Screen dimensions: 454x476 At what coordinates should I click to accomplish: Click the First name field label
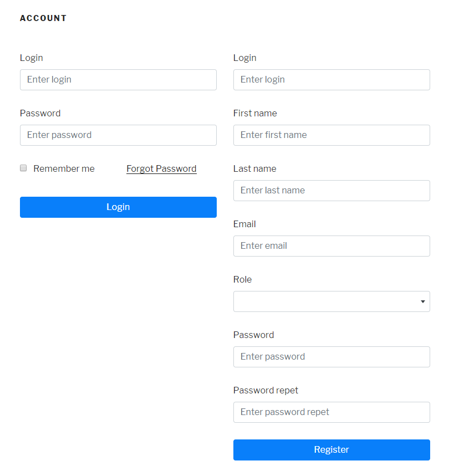tap(255, 113)
